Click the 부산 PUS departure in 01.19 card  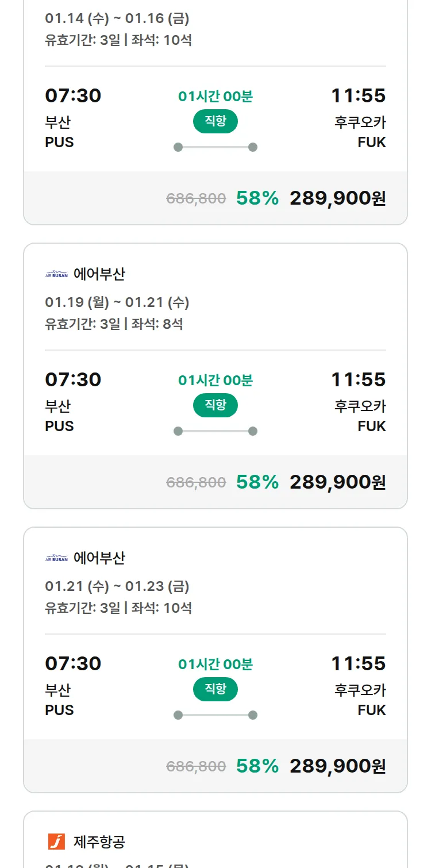tap(59, 416)
